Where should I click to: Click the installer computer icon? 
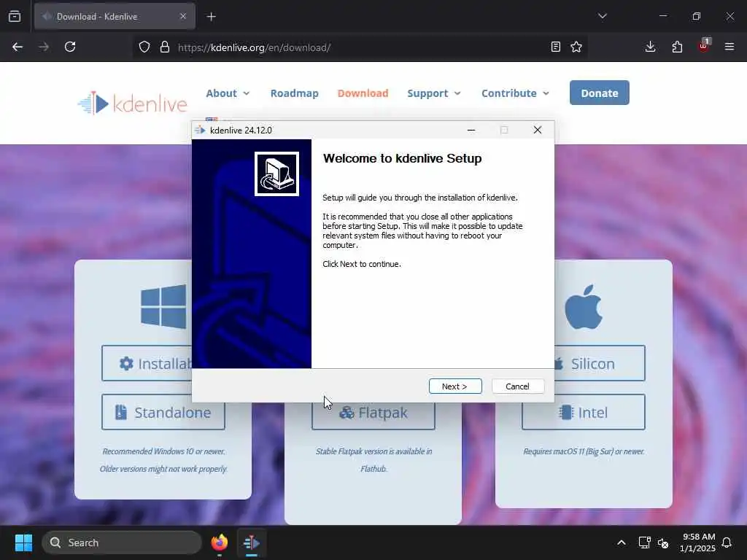pos(276,174)
